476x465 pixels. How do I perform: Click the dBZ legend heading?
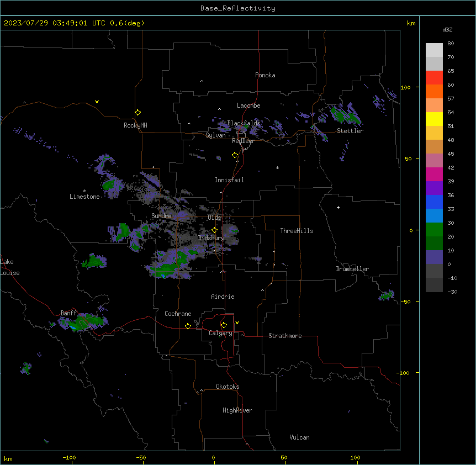447,30
